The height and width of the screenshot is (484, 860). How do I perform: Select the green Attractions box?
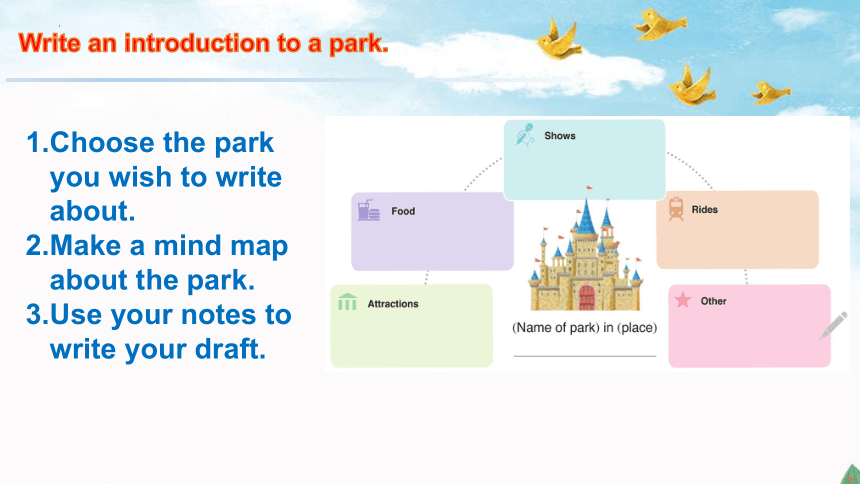(411, 325)
